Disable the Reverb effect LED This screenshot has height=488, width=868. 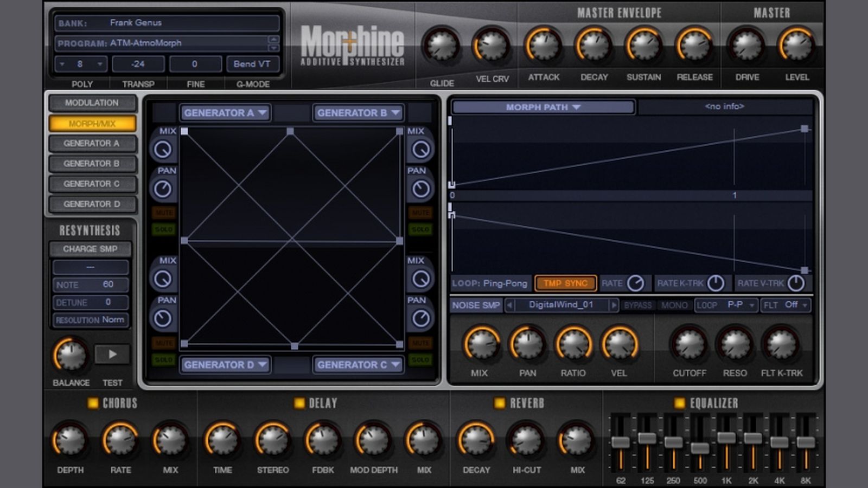pyautogui.click(x=500, y=403)
